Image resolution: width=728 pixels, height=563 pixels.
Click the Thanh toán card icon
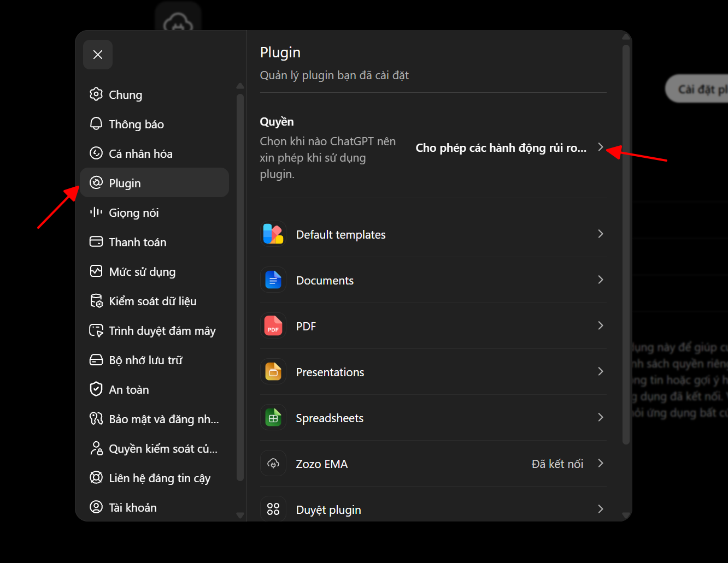click(96, 241)
